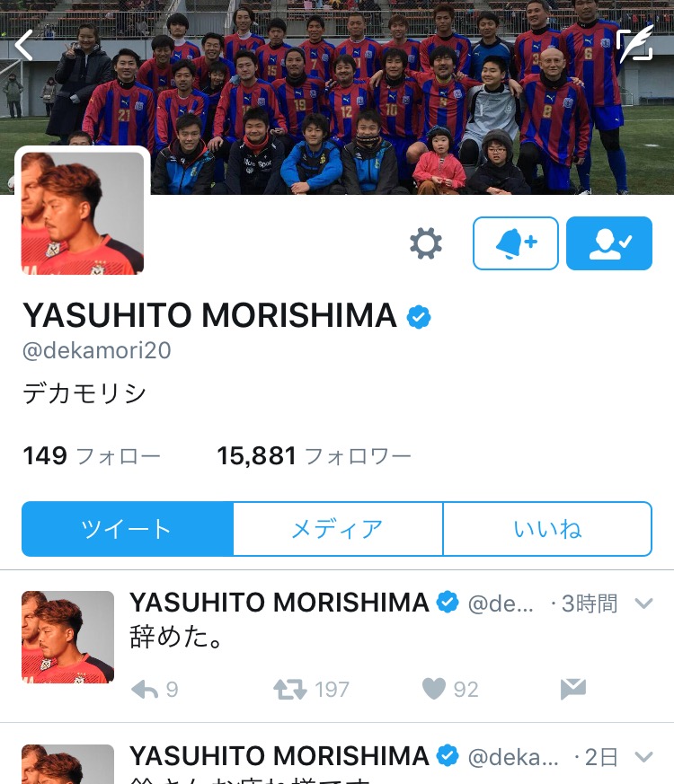Switch to the メディア tab
Viewport: 674px width, 784px height.
[x=338, y=529]
